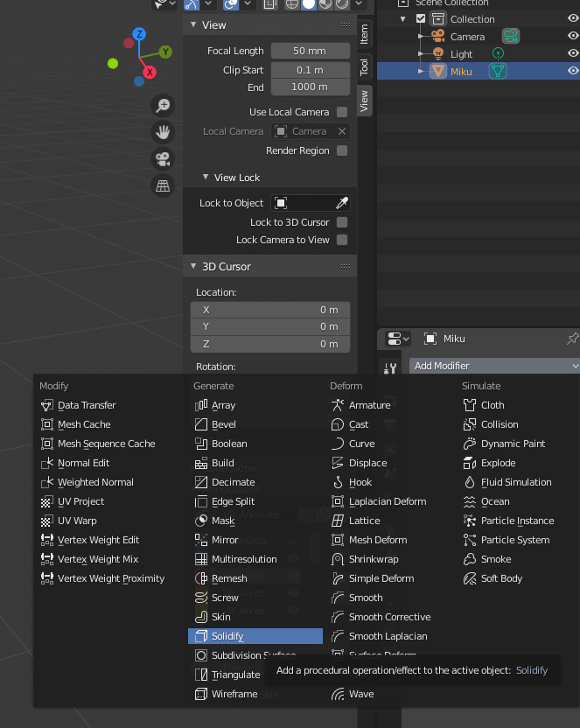Image resolution: width=580 pixels, height=728 pixels.
Task: Click the Camera object data icon in outliner
Action: tap(511, 36)
